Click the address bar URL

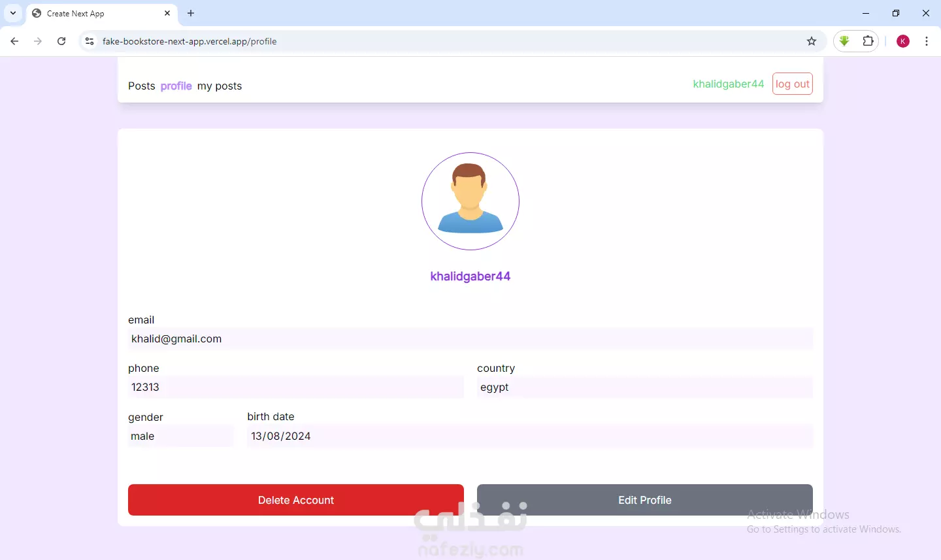point(190,41)
